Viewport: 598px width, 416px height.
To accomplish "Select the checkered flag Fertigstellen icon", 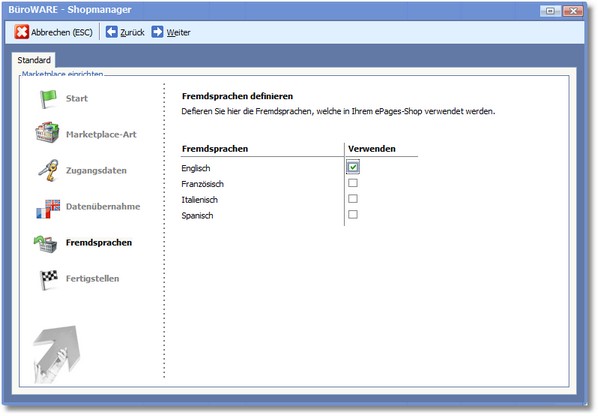I will coord(49,280).
